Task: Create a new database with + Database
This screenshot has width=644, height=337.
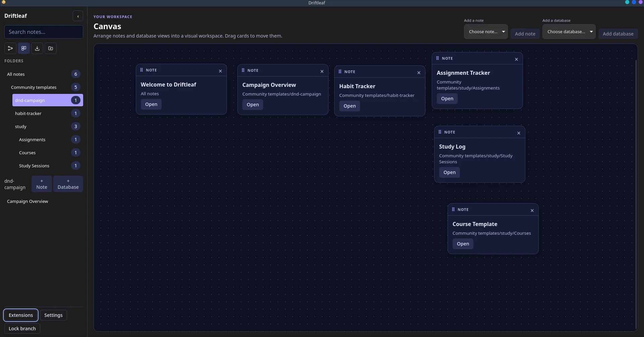Action: 68,184
